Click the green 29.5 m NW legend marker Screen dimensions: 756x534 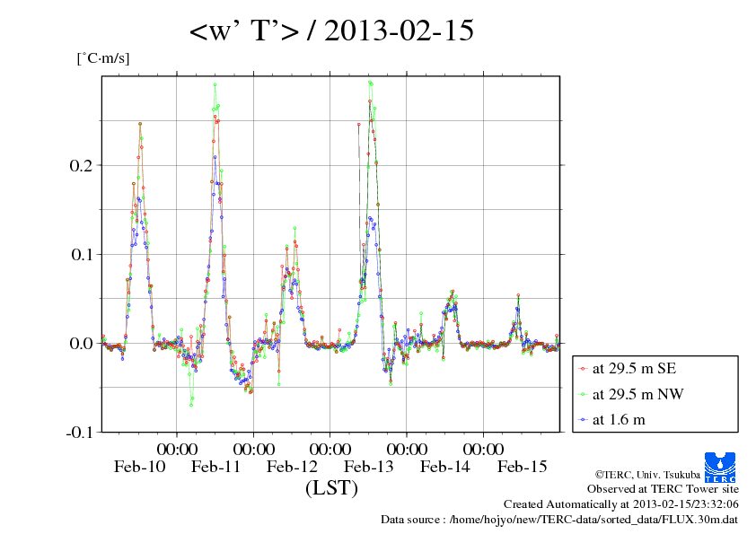click(x=584, y=394)
